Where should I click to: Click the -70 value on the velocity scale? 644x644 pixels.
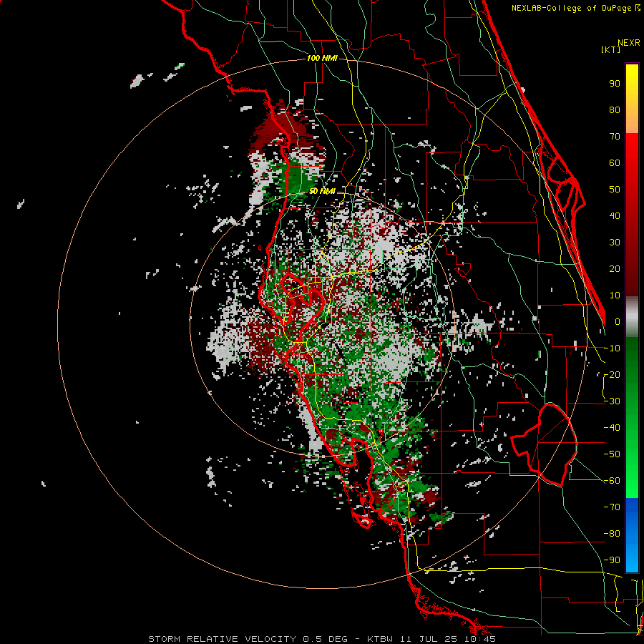(x=612, y=507)
